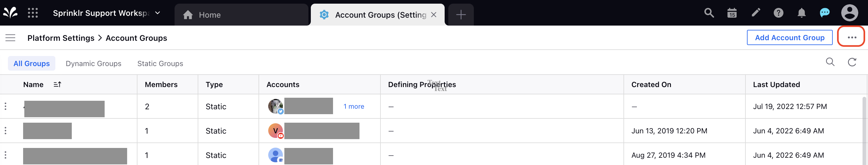Switch to the Dynamic Groups tab
This screenshot has height=165, width=868.
[93, 63]
